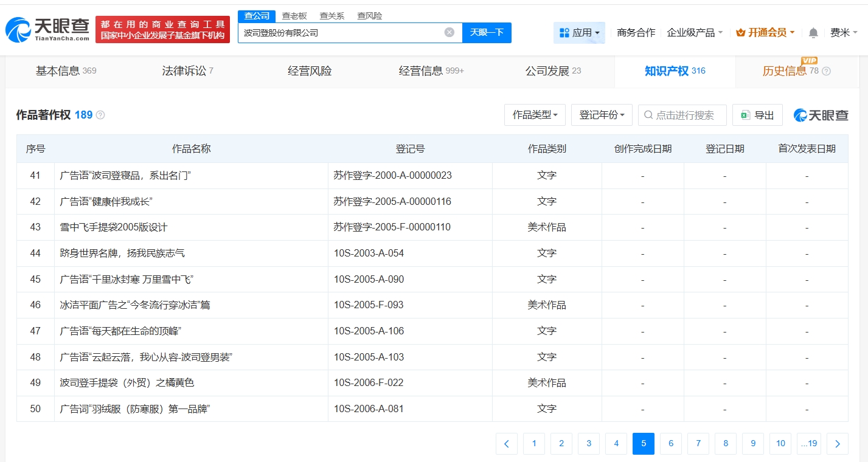Switch to 法律诉讼 tab
The width and height of the screenshot is (868, 462).
187,71
